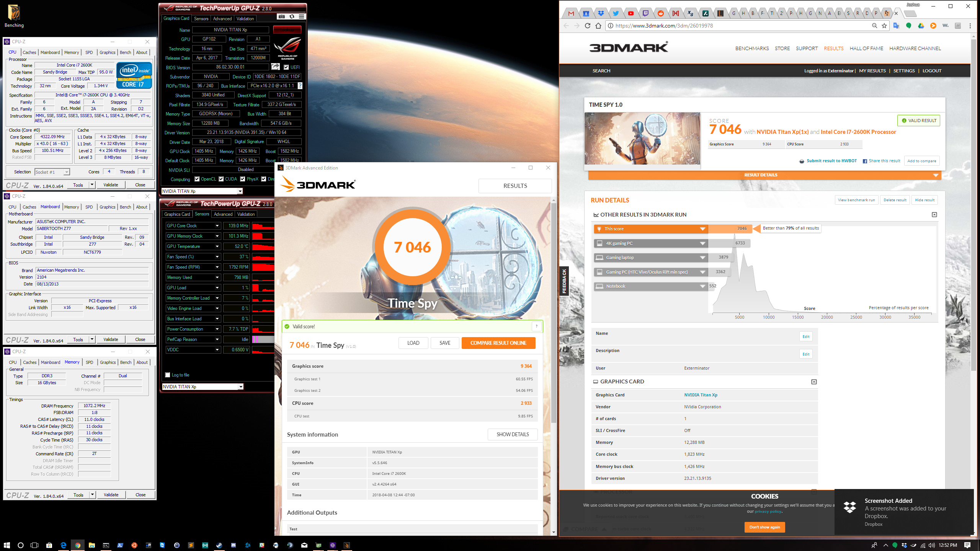This screenshot has height=551, width=980.
Task: Click GPU-Z refresh icon in title area
Action: [292, 16]
